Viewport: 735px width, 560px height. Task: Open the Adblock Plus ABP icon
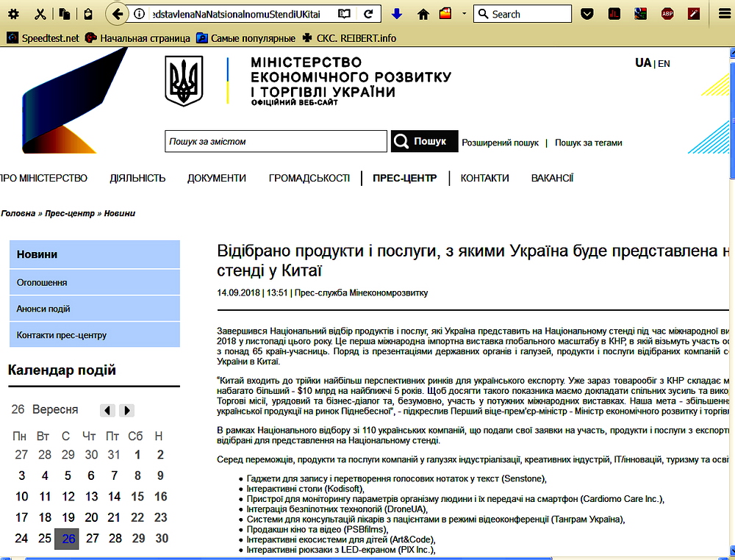(667, 14)
